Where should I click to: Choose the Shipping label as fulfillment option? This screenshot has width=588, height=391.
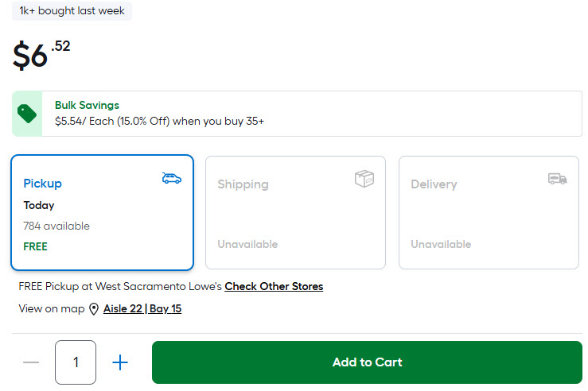click(243, 184)
